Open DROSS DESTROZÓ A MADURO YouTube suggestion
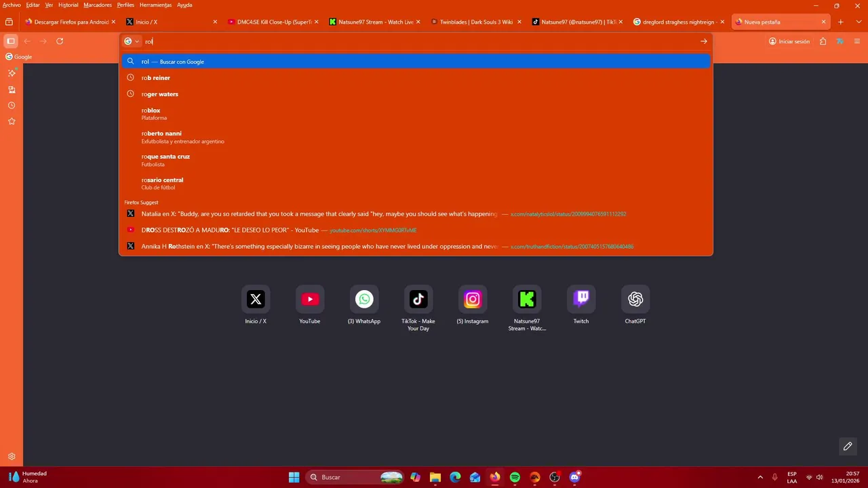This screenshot has width=868, height=488. [x=416, y=230]
